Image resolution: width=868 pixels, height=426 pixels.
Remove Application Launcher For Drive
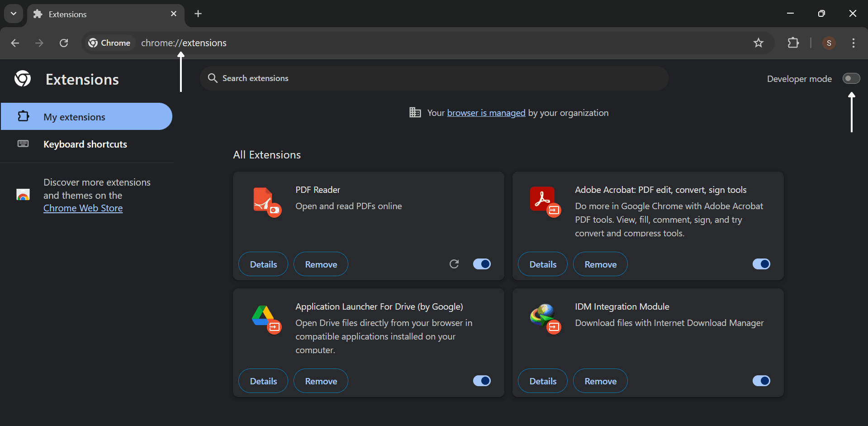pos(321,381)
